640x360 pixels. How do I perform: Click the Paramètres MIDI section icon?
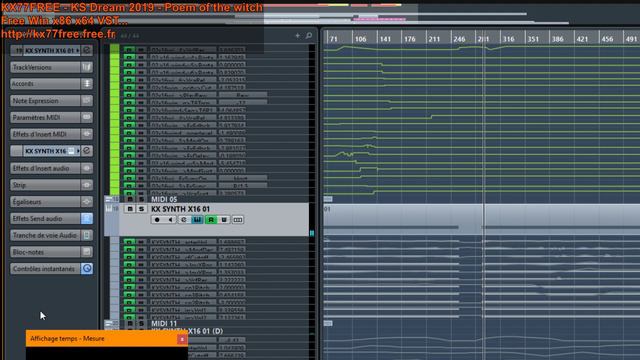(87, 117)
